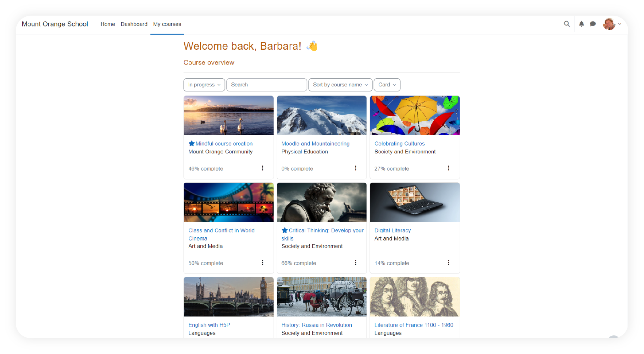Expand the Sort by course name dropdown
This screenshot has width=644, height=354.
340,85
